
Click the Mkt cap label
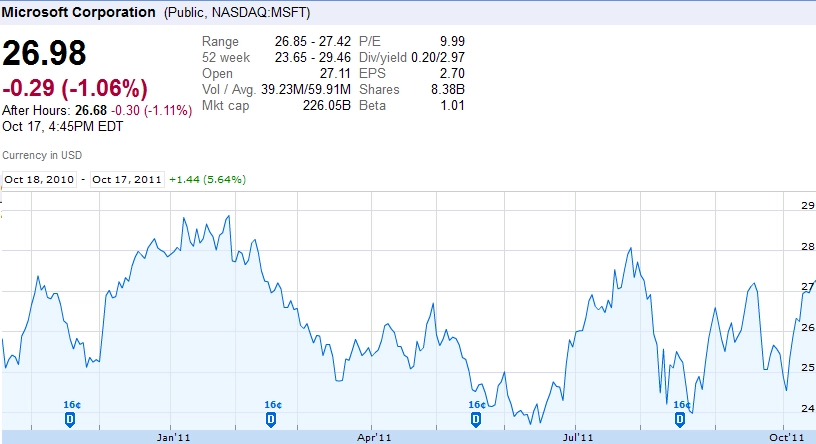[x=225, y=106]
